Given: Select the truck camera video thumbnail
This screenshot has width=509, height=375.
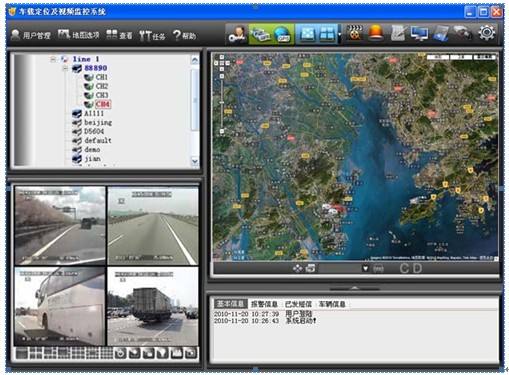Looking at the screenshot, I should click(153, 306).
